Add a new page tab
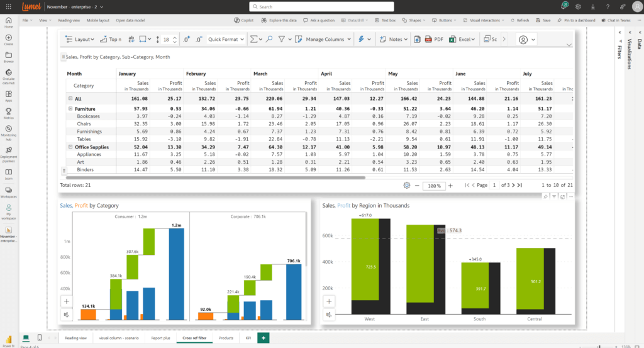 click(264, 338)
